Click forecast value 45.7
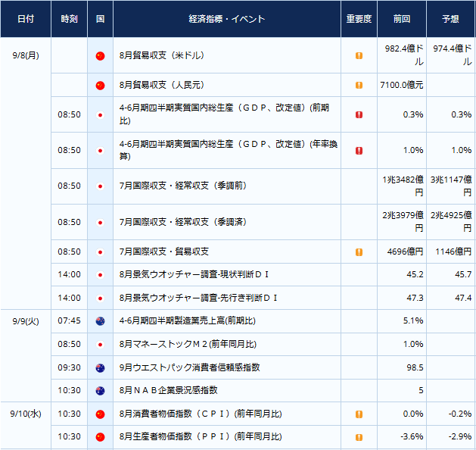The width and height of the screenshot is (476, 450). tap(463, 274)
